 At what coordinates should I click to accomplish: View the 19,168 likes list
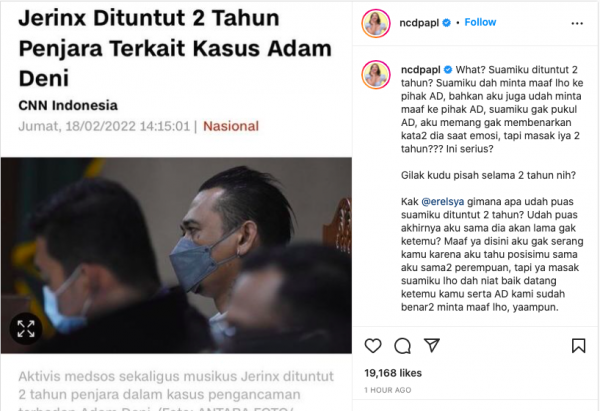(x=393, y=373)
